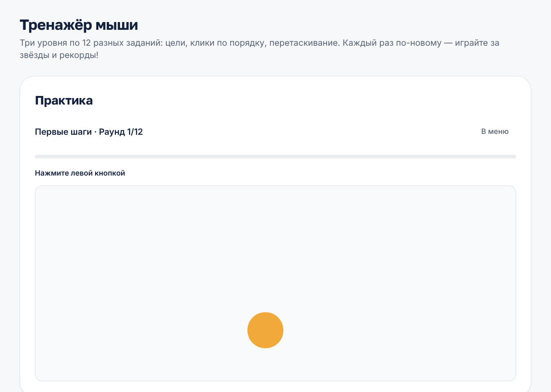The width and height of the screenshot is (551, 392).
Task: Click the "Нажмите левой" instruction text
Action: click(x=64, y=173)
